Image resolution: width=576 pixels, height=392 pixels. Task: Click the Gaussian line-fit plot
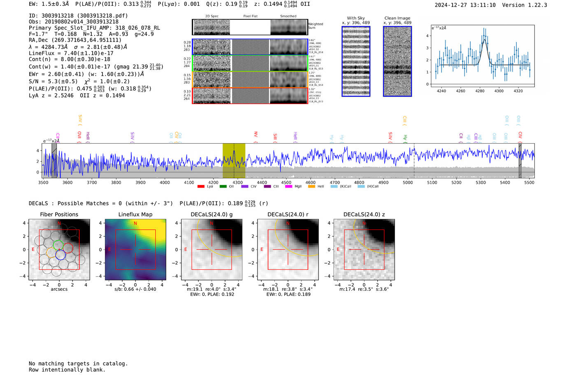pos(483,56)
